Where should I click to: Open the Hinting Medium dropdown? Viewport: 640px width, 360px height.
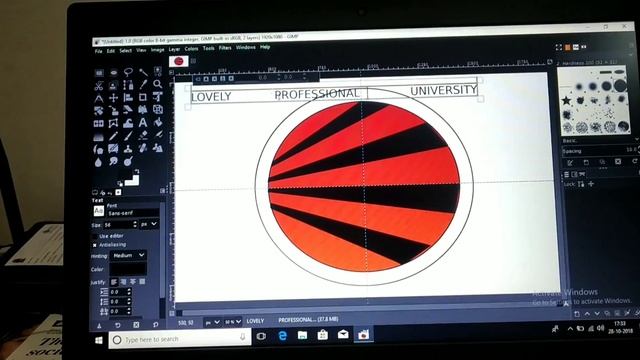click(129, 256)
